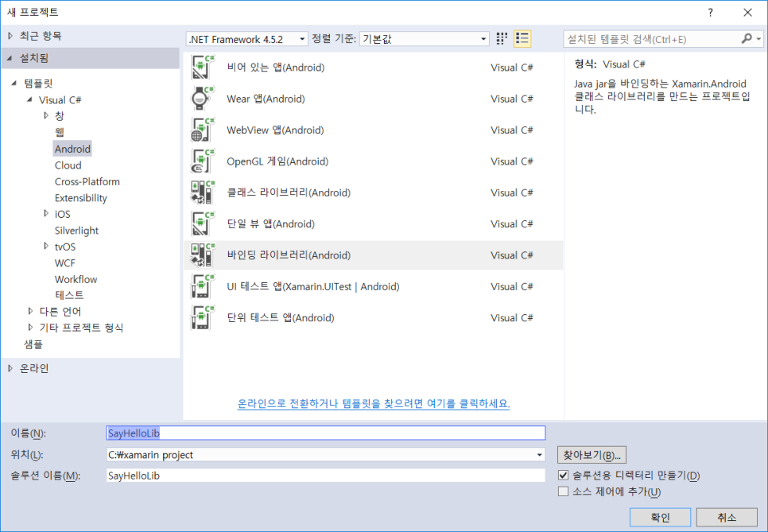
Task: Collapse the 설치됨 section
Action: (x=10, y=58)
